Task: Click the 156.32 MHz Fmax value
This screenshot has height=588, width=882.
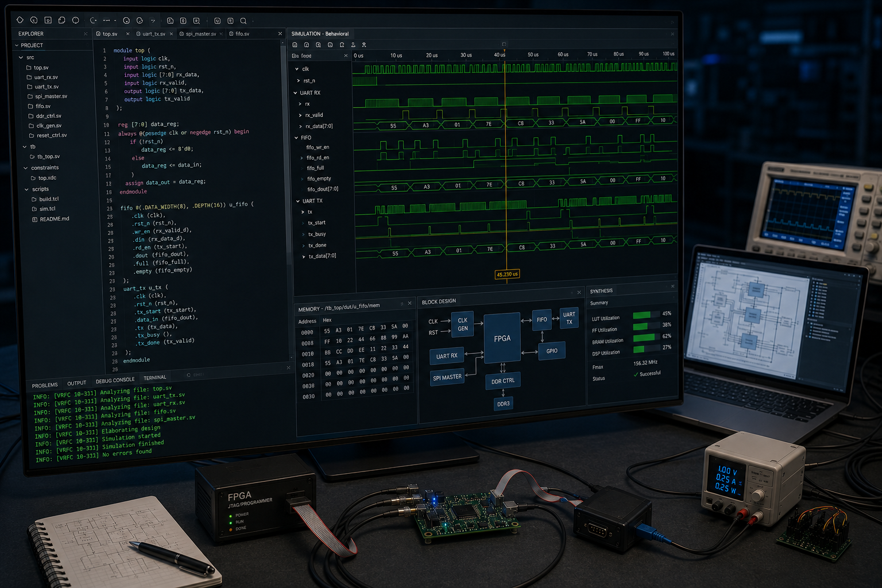Action: (x=645, y=363)
